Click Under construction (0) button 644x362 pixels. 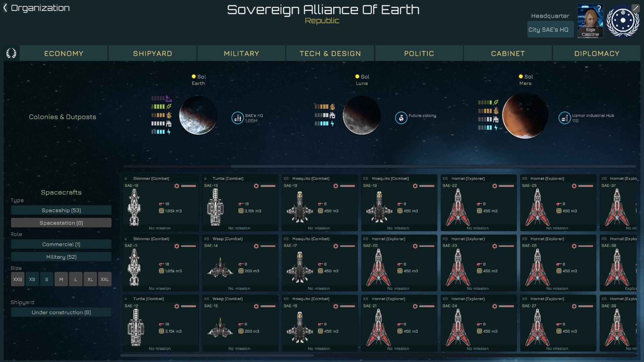coord(61,312)
